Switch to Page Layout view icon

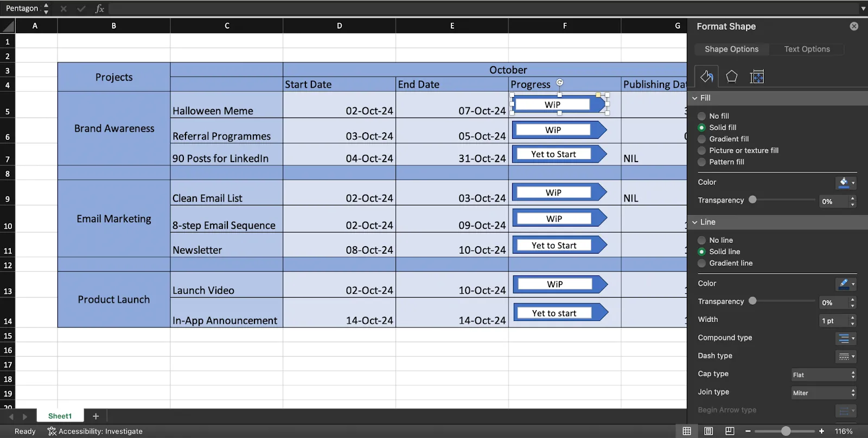[709, 431]
